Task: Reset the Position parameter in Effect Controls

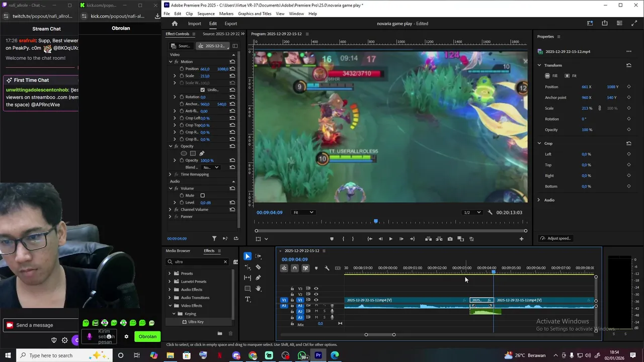Action: [x=232, y=69]
